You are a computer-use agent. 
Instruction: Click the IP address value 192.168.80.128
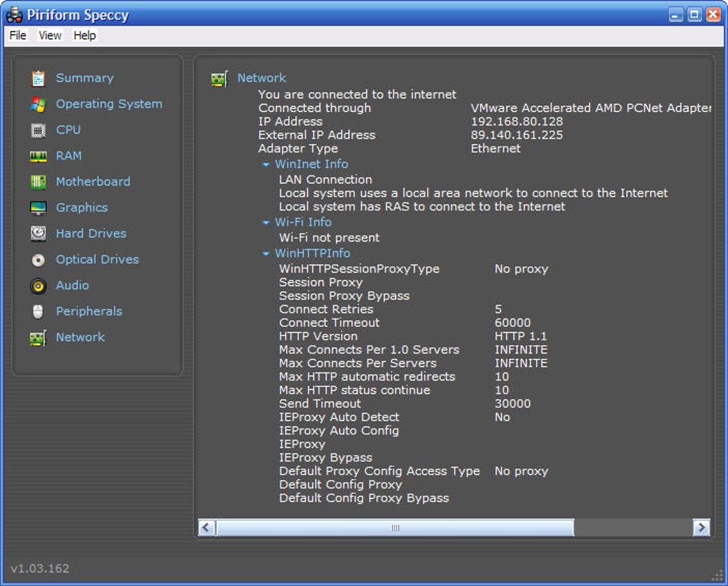[517, 121]
